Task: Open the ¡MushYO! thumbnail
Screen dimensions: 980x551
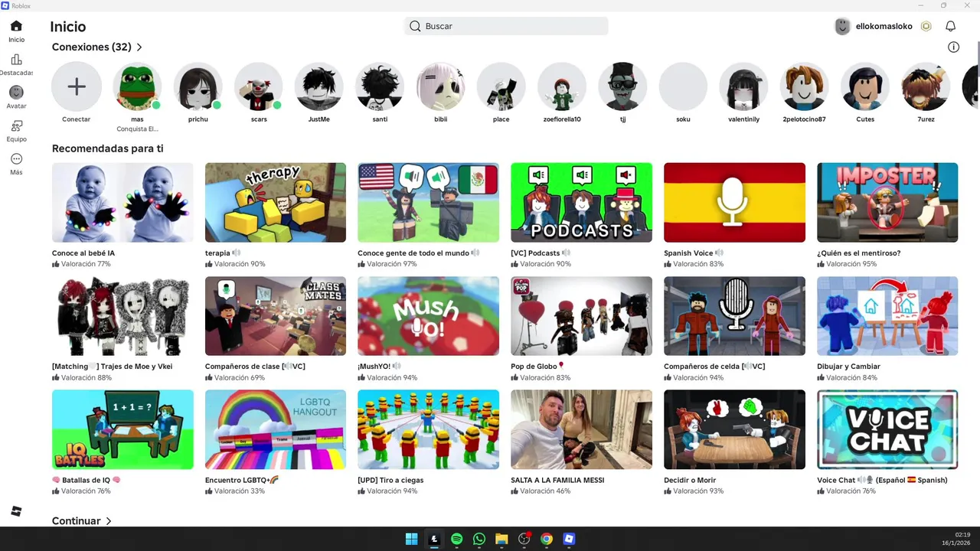Action: click(x=429, y=316)
